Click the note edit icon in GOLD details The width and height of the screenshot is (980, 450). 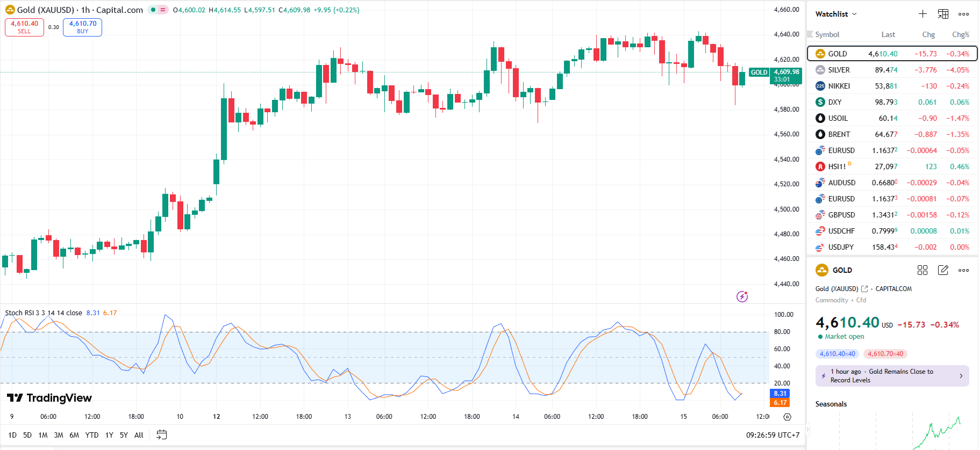(943, 270)
